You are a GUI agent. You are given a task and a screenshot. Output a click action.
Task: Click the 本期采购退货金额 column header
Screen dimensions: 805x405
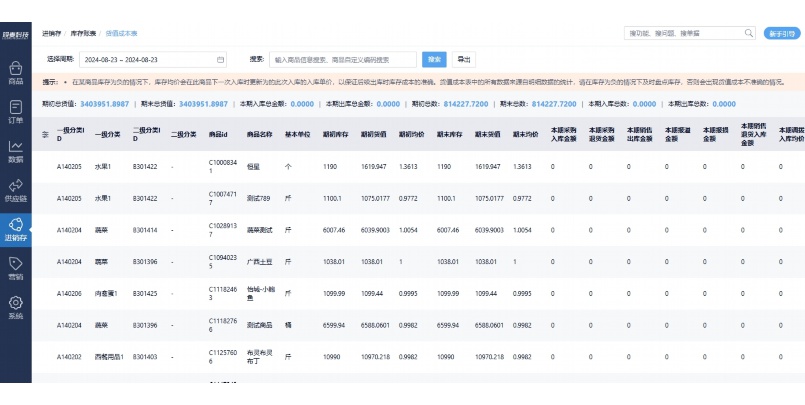601,134
